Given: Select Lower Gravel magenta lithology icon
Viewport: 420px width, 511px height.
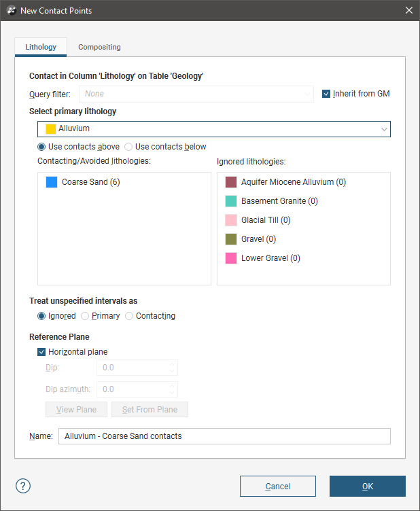Looking at the screenshot, I should (x=231, y=258).
